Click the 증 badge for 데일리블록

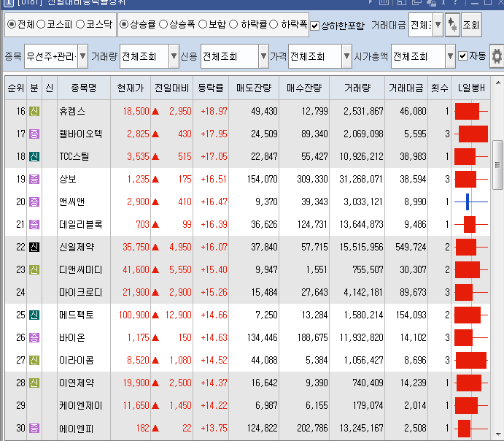click(x=34, y=225)
